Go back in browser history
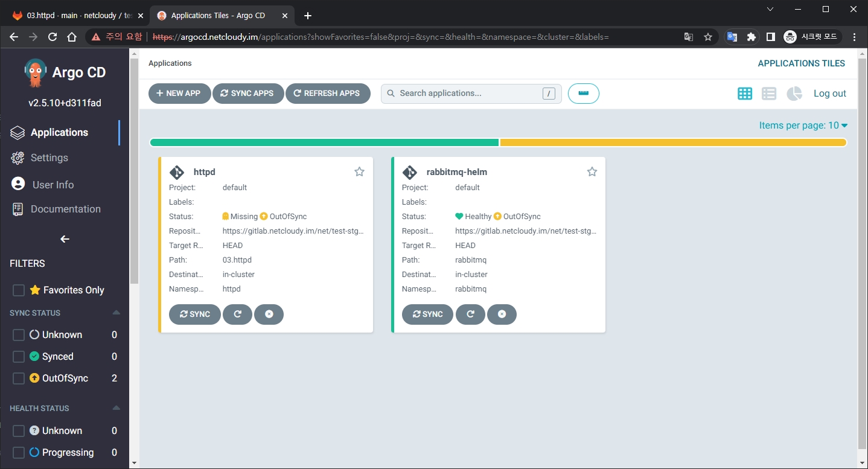 click(x=14, y=37)
